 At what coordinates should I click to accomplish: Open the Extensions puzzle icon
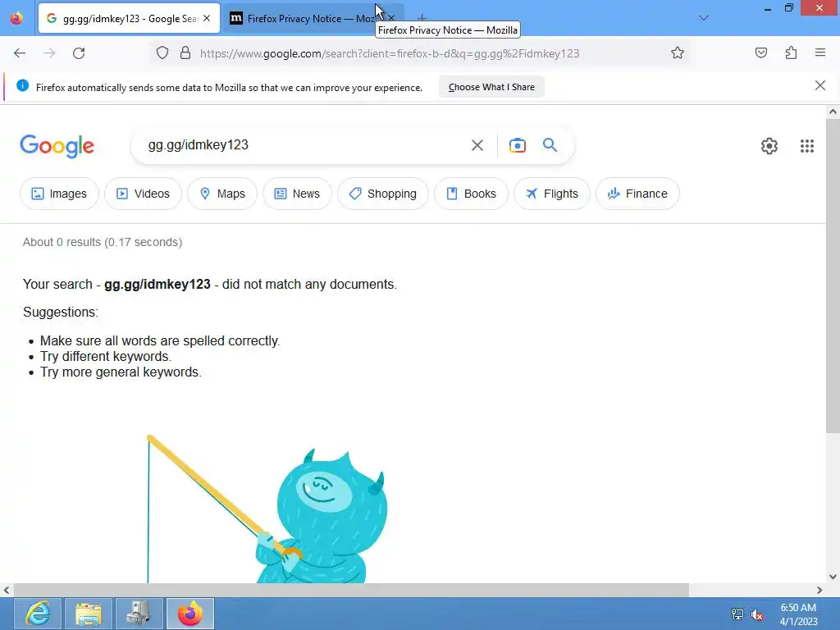[791, 52]
